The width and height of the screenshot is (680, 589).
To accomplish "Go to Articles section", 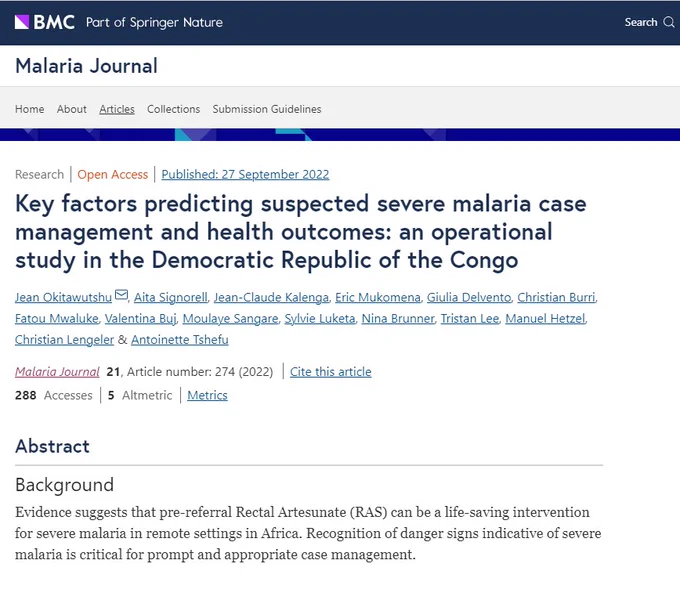I will (x=117, y=109).
